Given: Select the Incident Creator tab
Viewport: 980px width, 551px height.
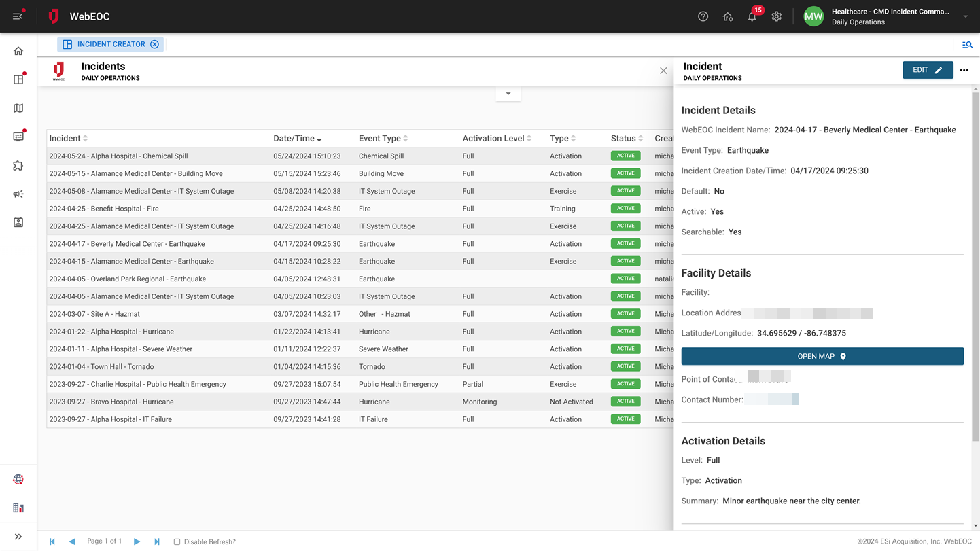Looking at the screenshot, I should pos(111,44).
